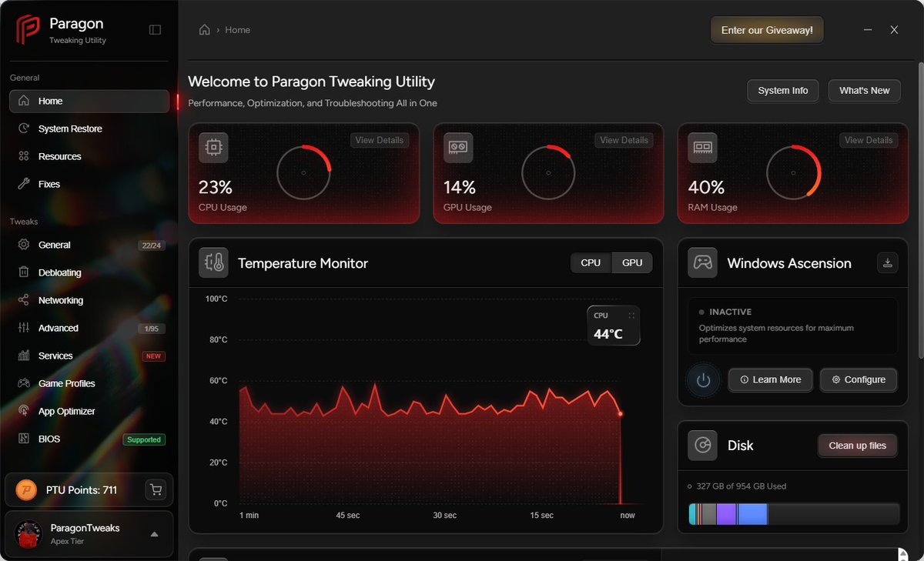The image size is (924, 561).
Task: Click the INACTIVE status label
Action: click(x=730, y=312)
